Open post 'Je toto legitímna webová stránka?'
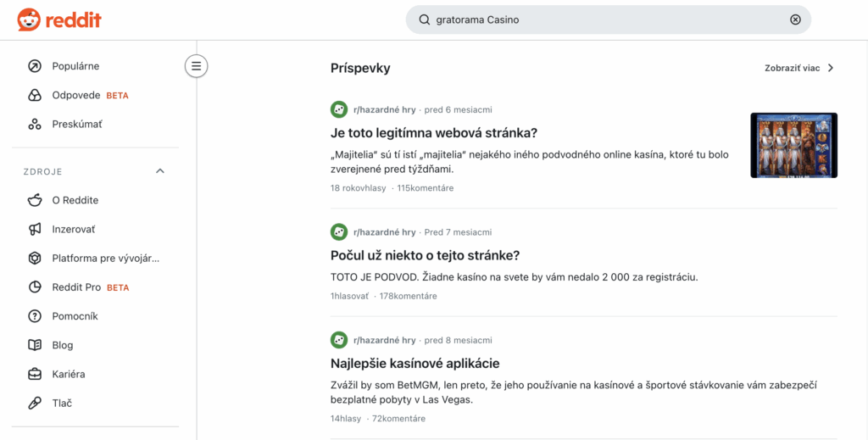This screenshot has height=440, width=868. point(434,133)
